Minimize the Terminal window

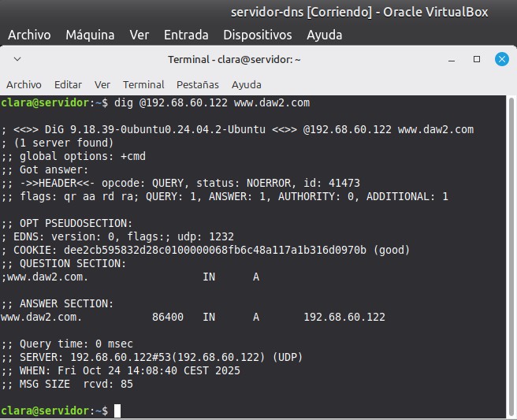452,59
